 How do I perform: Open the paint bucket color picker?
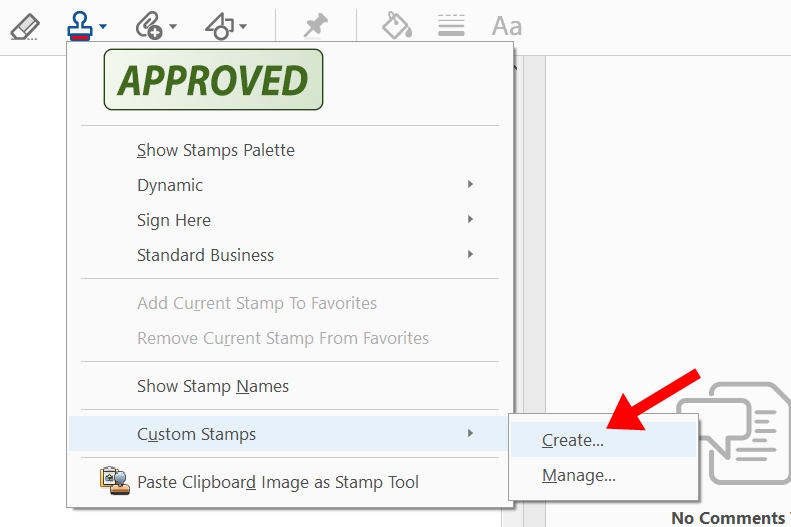397,26
